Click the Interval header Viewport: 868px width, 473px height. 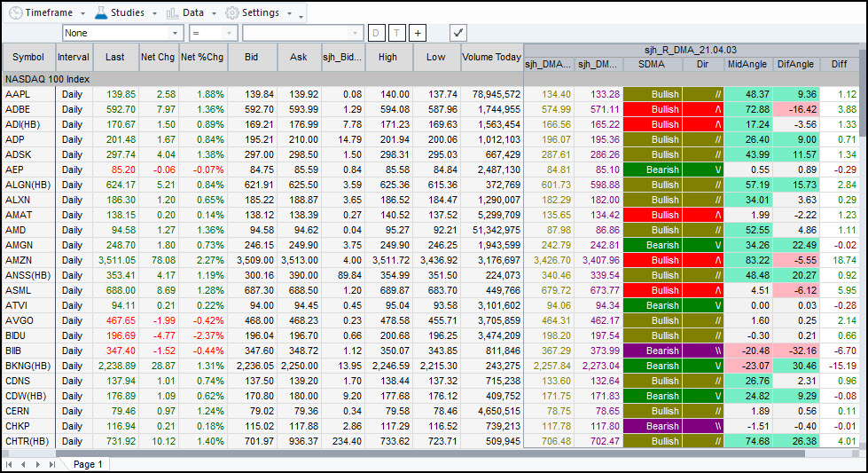point(73,57)
